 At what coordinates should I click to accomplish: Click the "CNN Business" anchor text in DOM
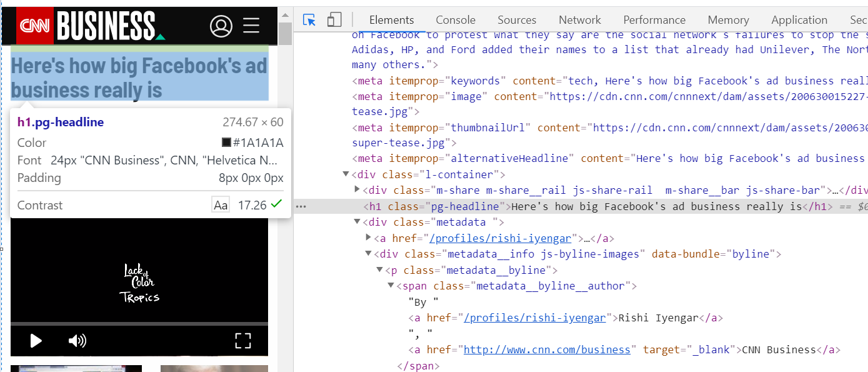(x=779, y=349)
